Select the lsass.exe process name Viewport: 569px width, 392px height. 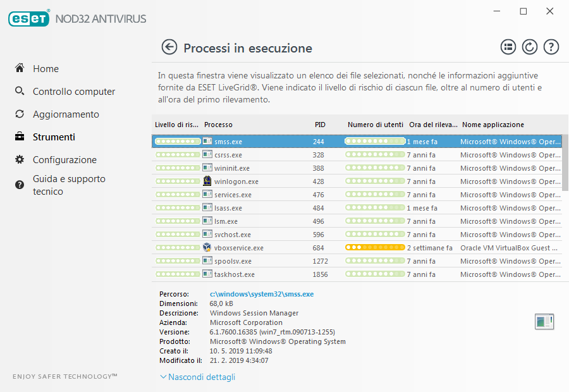pos(228,208)
